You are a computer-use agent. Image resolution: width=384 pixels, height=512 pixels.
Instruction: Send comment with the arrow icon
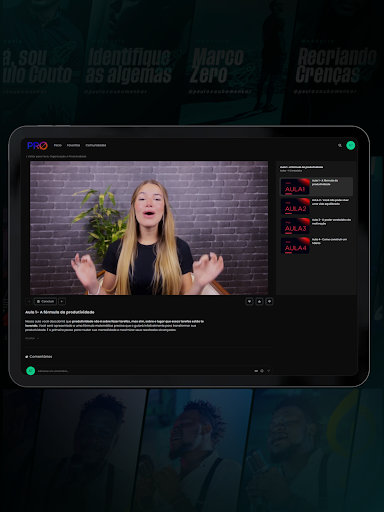tap(268, 371)
